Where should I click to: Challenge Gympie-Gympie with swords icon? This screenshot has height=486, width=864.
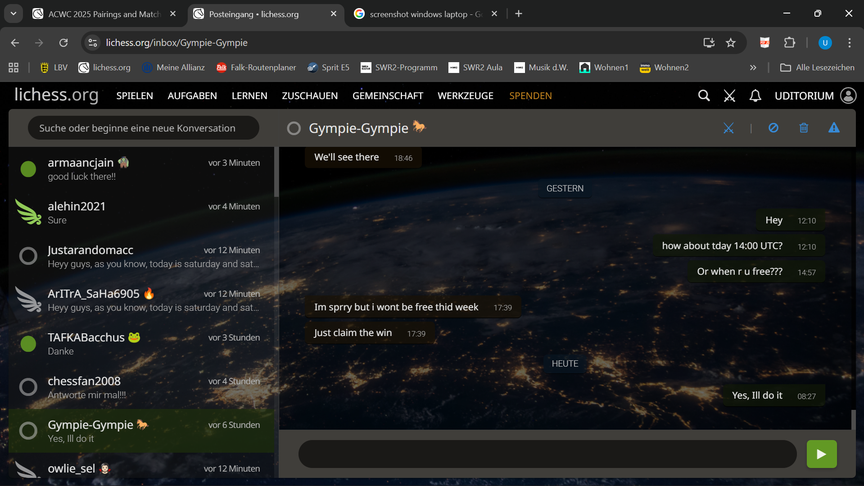coord(728,128)
